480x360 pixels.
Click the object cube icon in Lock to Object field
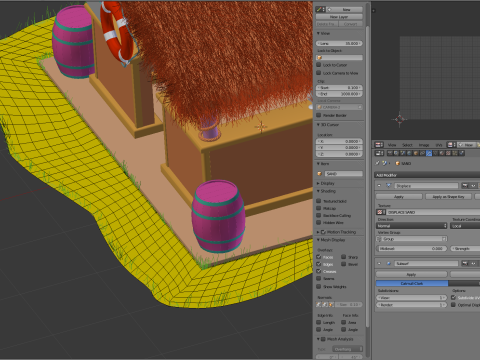[x=319, y=57]
